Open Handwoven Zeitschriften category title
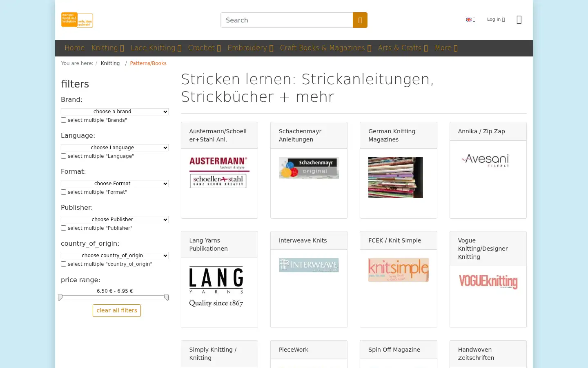The height and width of the screenshot is (368, 588). point(476,354)
